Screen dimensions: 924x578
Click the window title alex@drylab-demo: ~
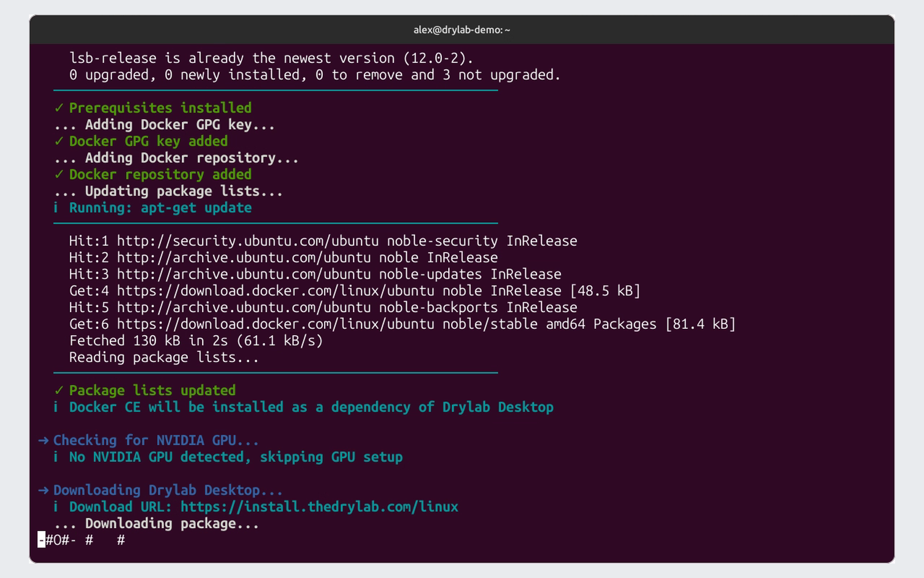tap(461, 29)
